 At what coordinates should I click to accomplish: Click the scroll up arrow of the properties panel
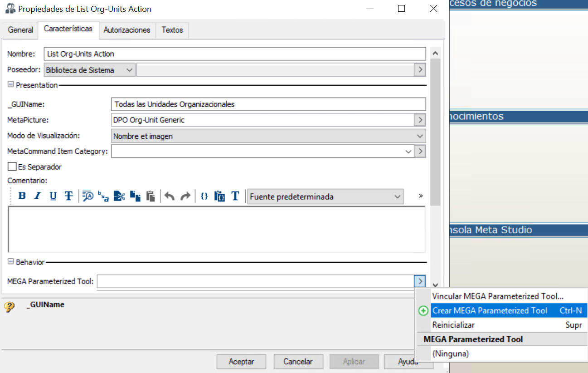pyautogui.click(x=435, y=53)
